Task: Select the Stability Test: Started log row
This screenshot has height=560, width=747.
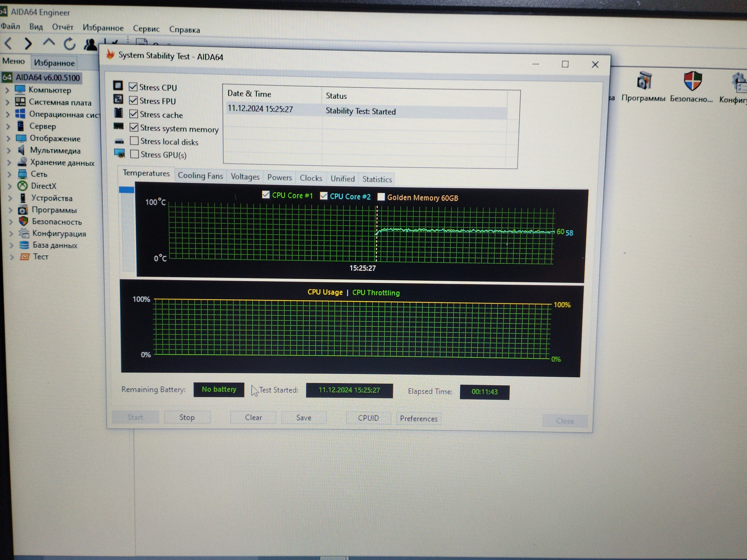Action: pos(366,110)
